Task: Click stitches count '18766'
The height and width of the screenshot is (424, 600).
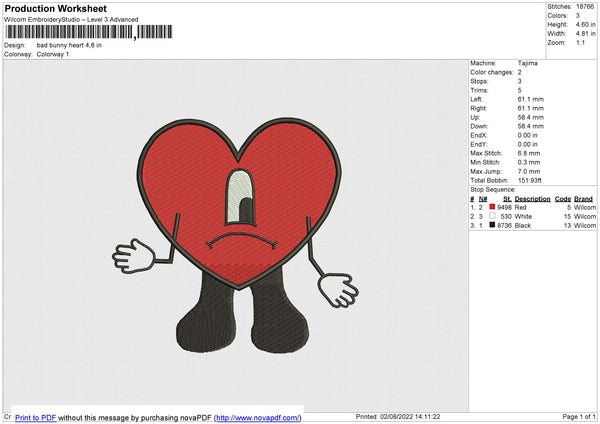Action: 585,7
